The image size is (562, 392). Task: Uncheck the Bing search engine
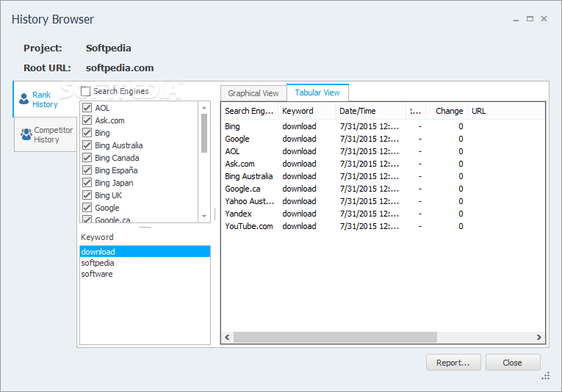tap(87, 133)
